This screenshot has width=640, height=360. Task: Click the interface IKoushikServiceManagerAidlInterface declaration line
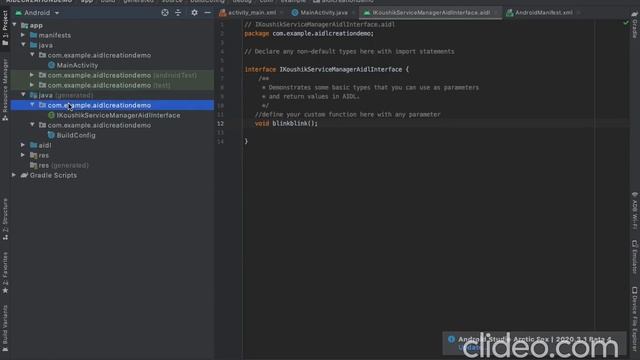[327, 69]
